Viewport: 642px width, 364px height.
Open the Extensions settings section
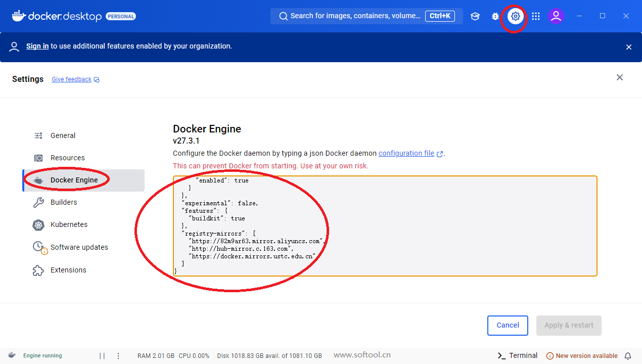click(x=83, y=270)
